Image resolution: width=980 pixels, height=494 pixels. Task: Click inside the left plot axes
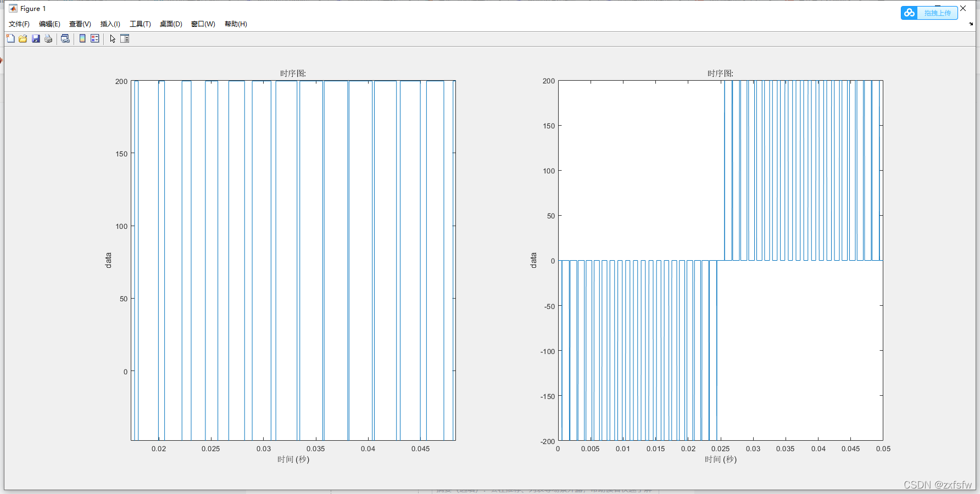tap(293, 260)
